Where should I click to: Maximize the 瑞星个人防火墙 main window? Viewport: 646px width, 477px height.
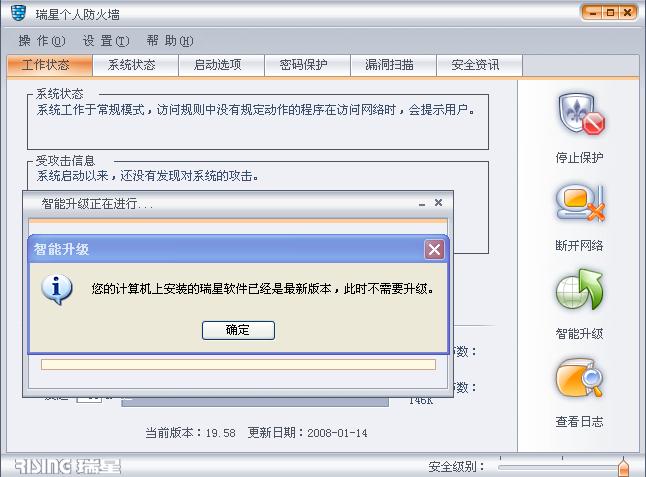coord(610,13)
